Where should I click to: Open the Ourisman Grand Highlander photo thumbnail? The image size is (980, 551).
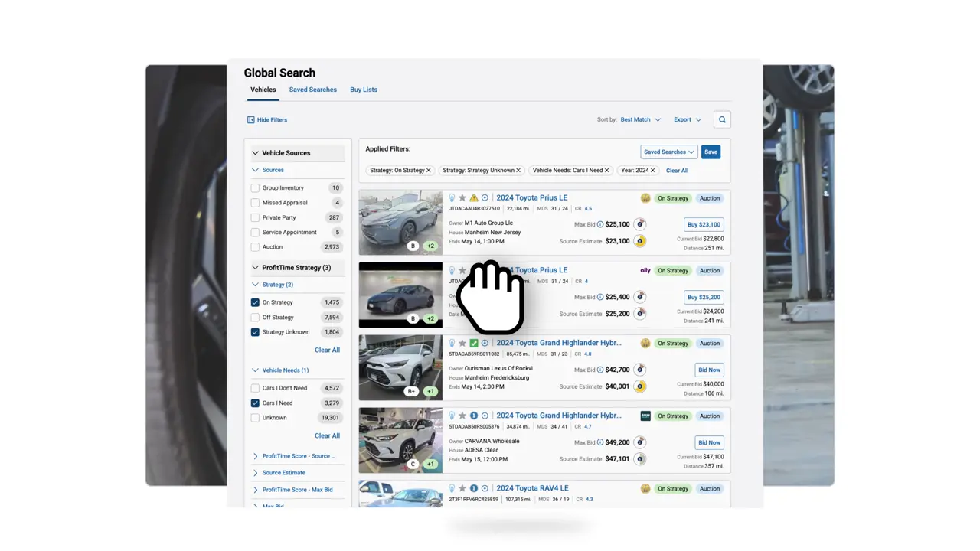(x=400, y=368)
